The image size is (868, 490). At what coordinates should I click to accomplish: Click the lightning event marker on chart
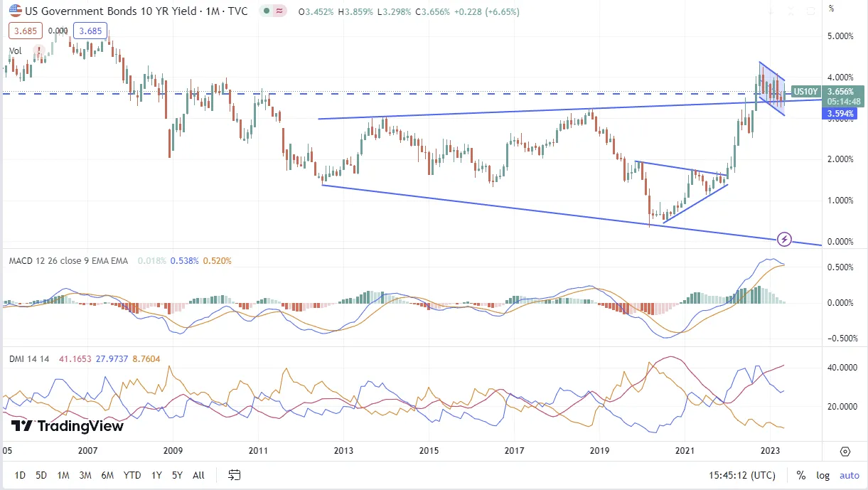[785, 238]
